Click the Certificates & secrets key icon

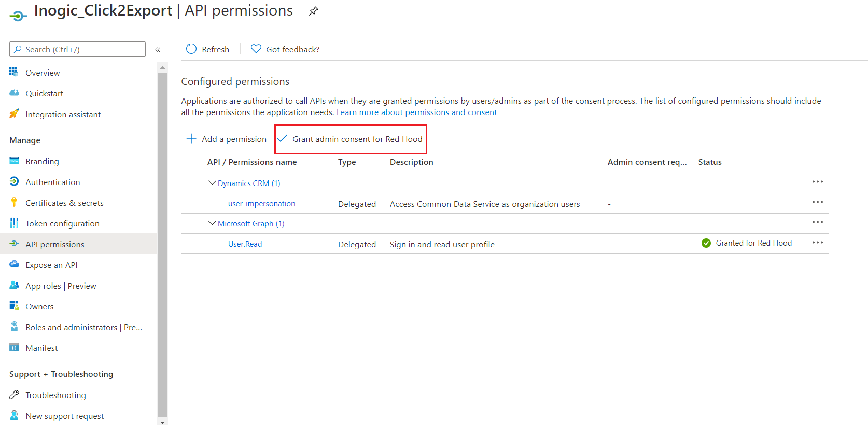coord(14,202)
